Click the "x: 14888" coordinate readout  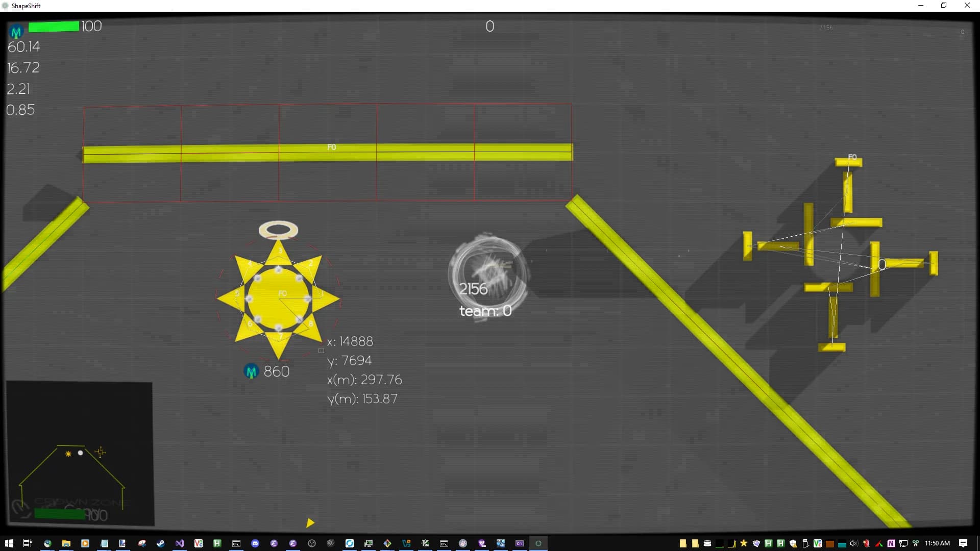(350, 341)
